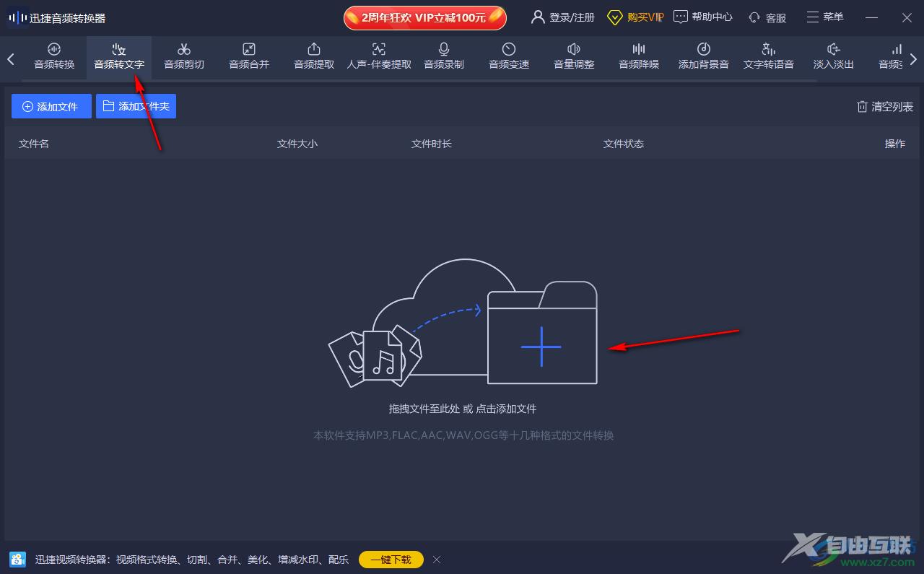Open the 添加背景音 background music tool
The width and height of the screenshot is (924, 574).
pyautogui.click(x=704, y=56)
